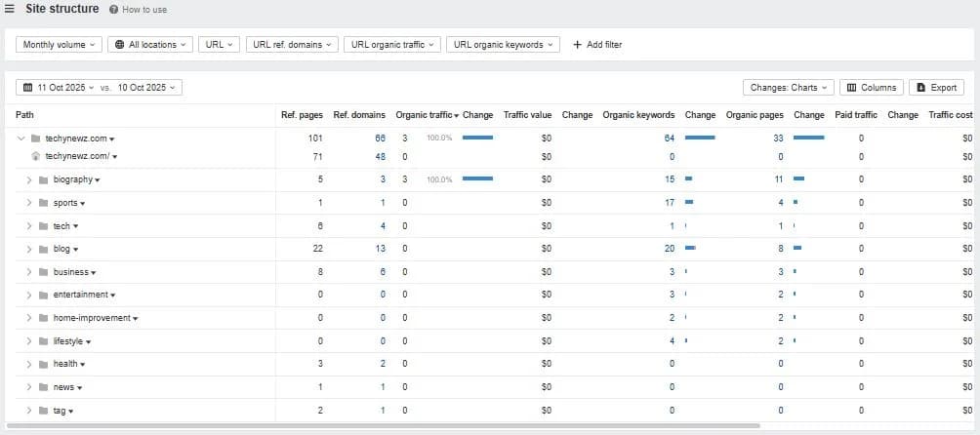Open the URL organic traffic filter
The height and width of the screenshot is (435, 980).
(x=391, y=44)
